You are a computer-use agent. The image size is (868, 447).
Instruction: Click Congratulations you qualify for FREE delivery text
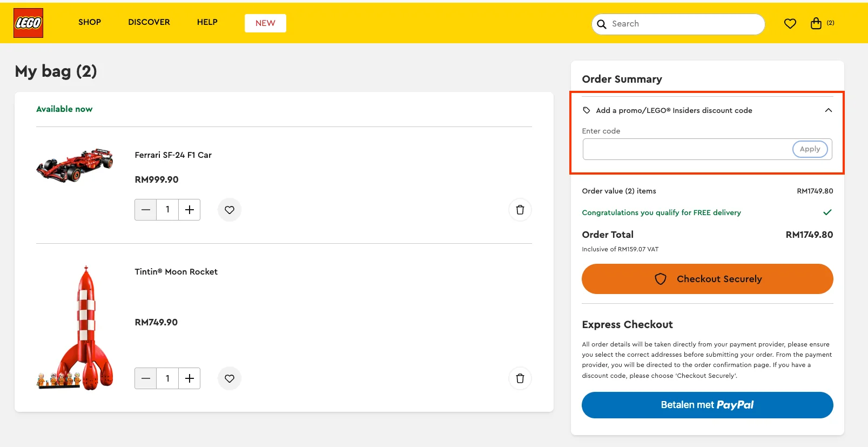(x=661, y=213)
